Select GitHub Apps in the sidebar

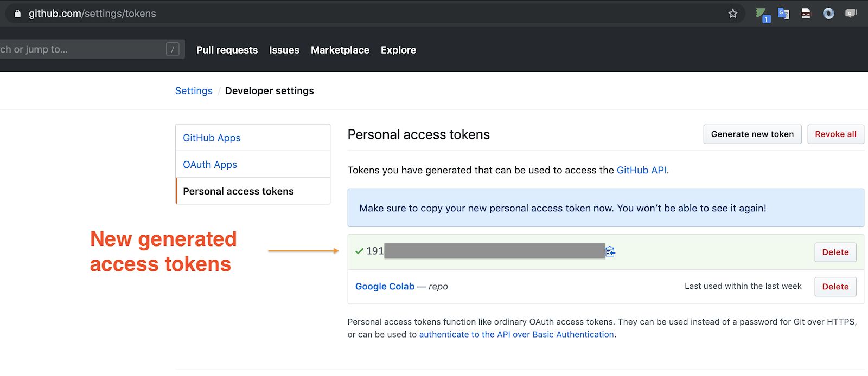212,138
